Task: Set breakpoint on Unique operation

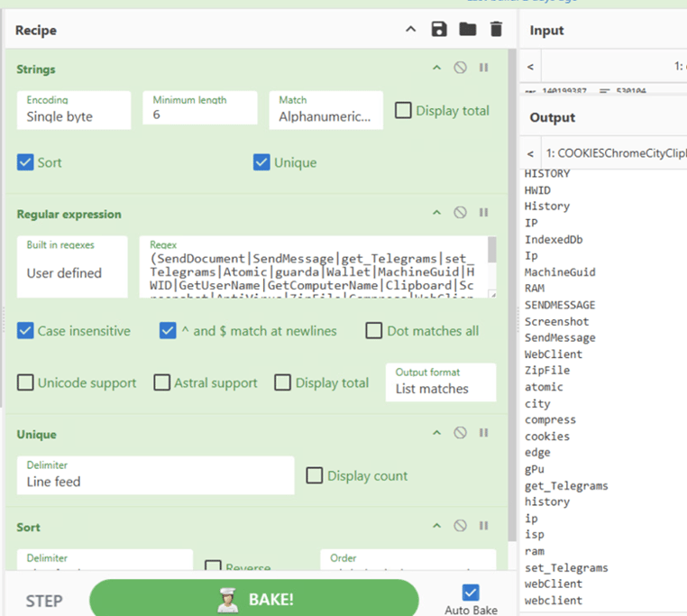Action: point(484,433)
